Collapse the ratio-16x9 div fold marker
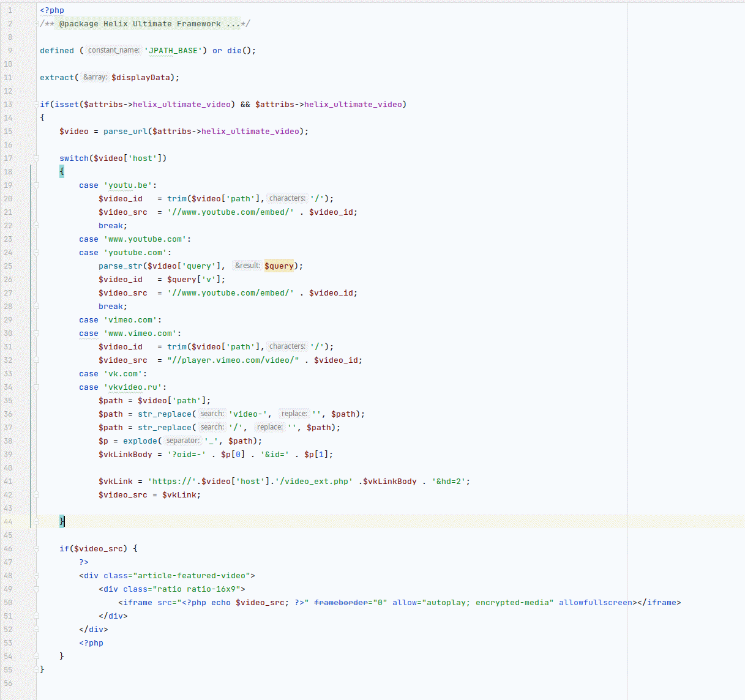745x700 pixels. pos(36,589)
